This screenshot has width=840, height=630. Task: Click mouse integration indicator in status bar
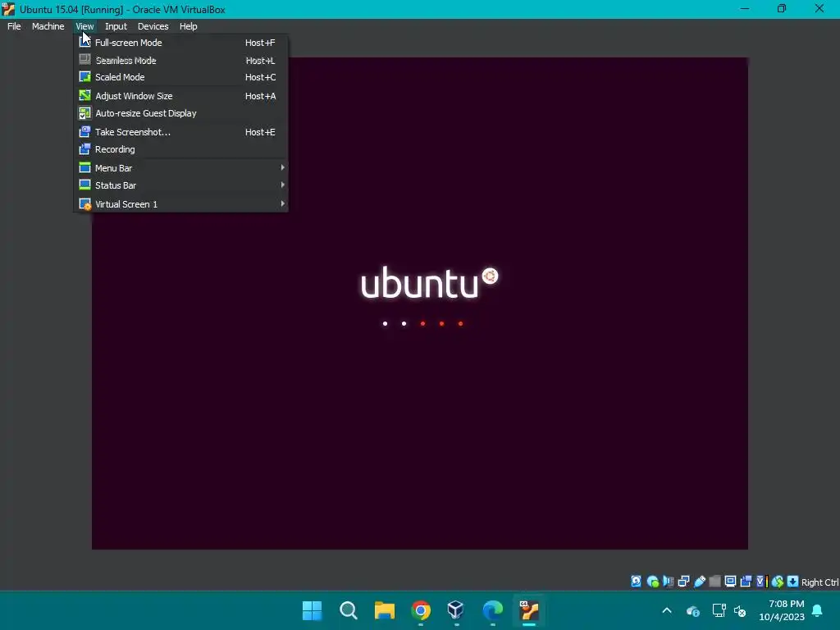coord(778,582)
